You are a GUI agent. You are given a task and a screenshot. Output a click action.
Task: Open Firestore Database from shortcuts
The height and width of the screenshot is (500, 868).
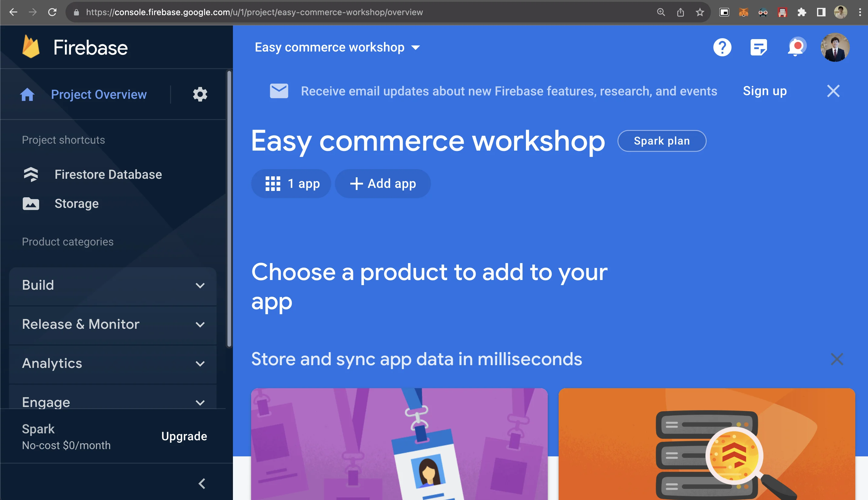108,175
